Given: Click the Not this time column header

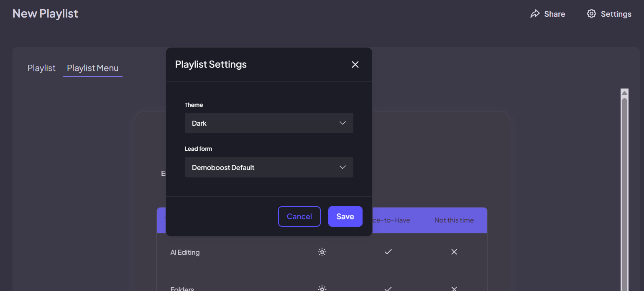Looking at the screenshot, I should coord(454,220).
